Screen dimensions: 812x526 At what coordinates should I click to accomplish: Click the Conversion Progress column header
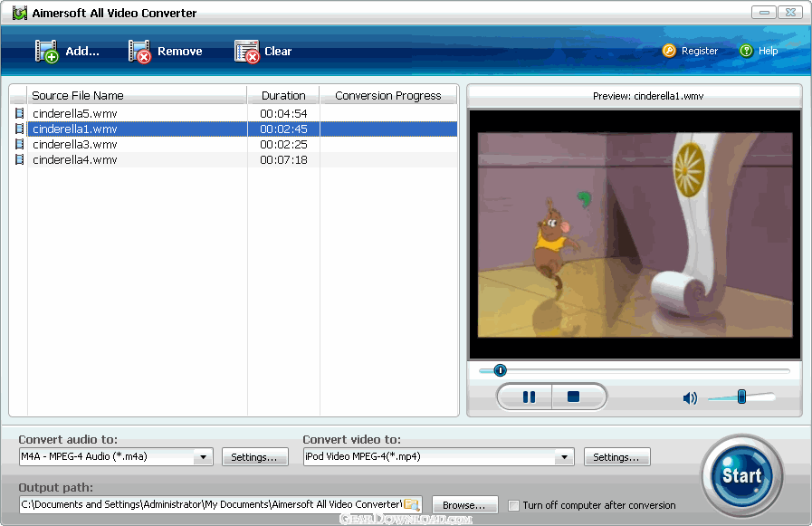(x=388, y=95)
